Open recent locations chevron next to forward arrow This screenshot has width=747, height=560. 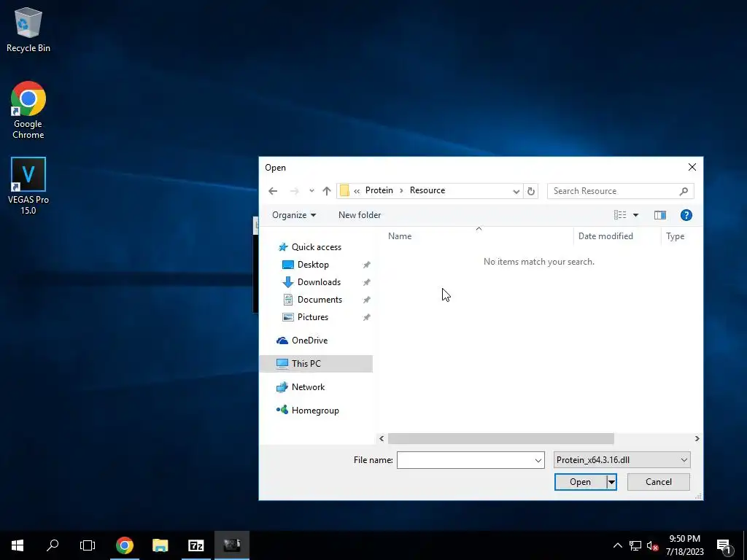(x=311, y=191)
